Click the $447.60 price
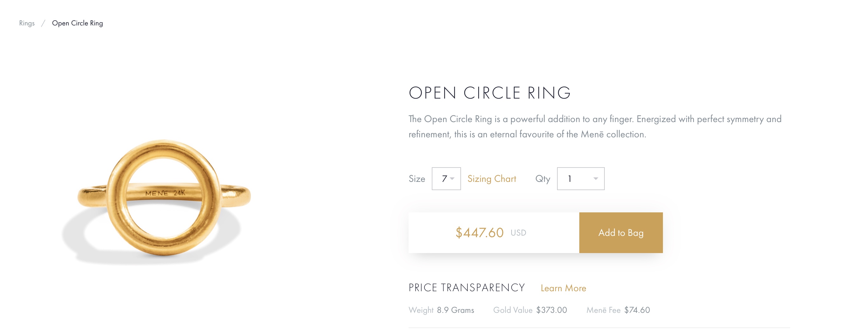The width and height of the screenshot is (868, 330). (x=479, y=233)
